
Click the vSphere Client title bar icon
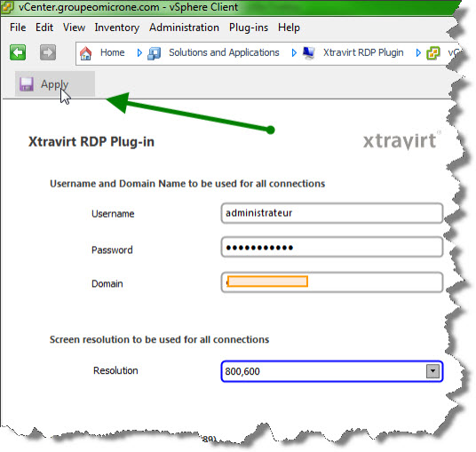(x=7, y=7)
